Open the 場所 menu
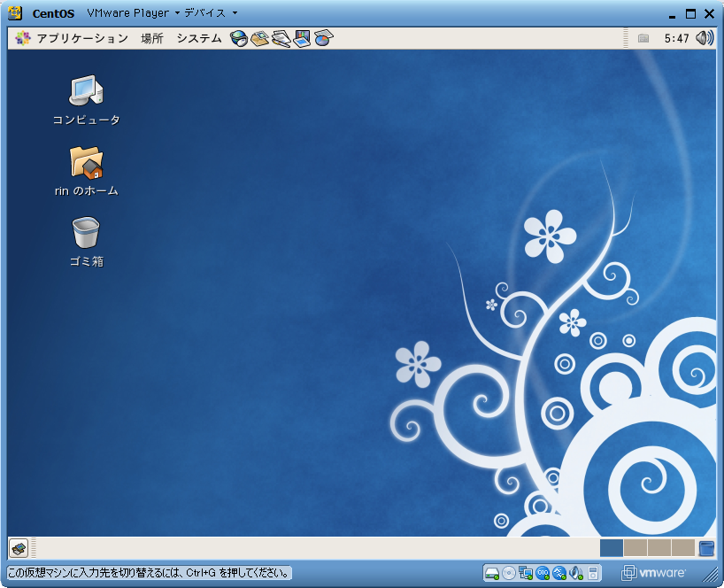Screen dimensions: 724x588 coord(152,38)
